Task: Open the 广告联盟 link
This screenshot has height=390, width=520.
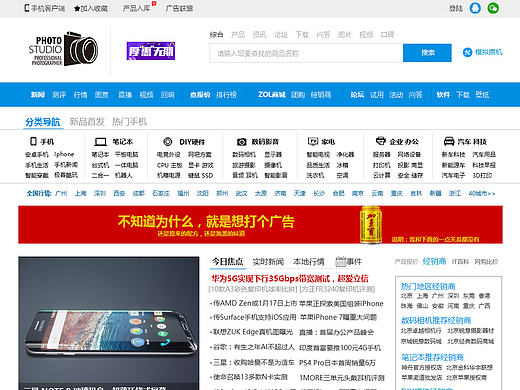Action: click(179, 8)
